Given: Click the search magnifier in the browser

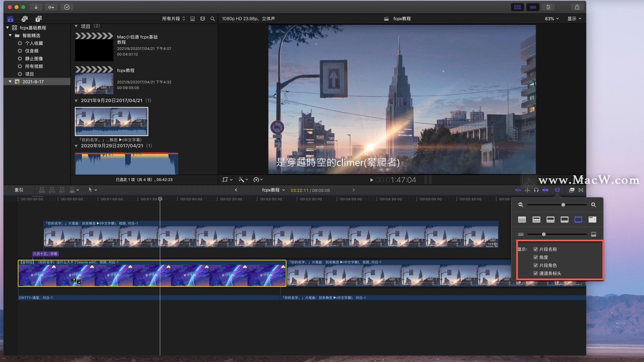Looking at the screenshot, I should 212,19.
